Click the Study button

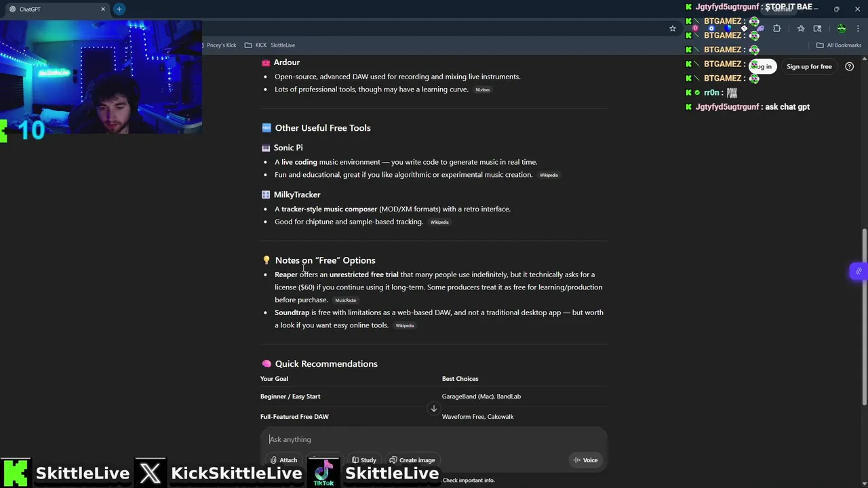click(x=364, y=460)
